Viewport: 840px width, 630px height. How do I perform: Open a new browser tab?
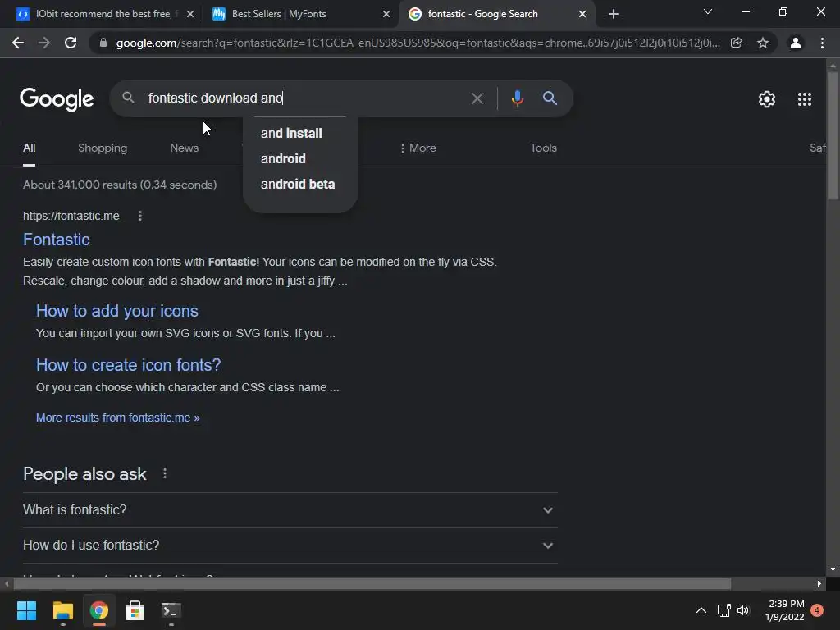614,14
